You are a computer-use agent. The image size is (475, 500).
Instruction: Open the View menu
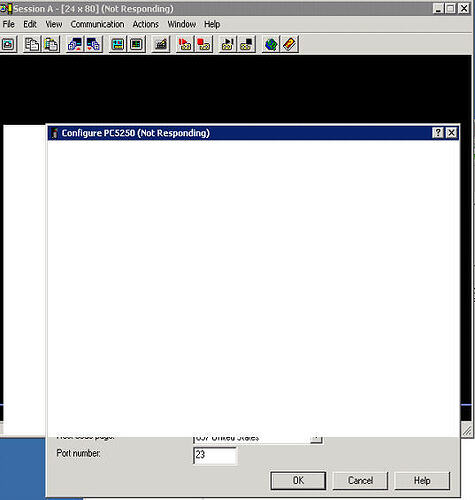(x=54, y=24)
